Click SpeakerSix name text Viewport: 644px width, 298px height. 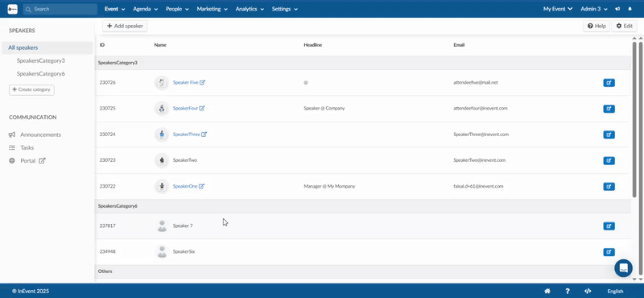(x=184, y=251)
